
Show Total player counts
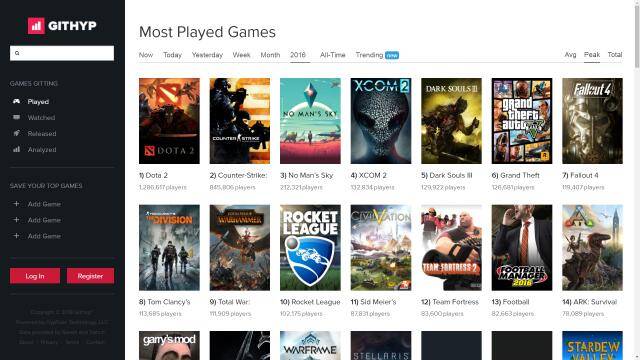615,55
